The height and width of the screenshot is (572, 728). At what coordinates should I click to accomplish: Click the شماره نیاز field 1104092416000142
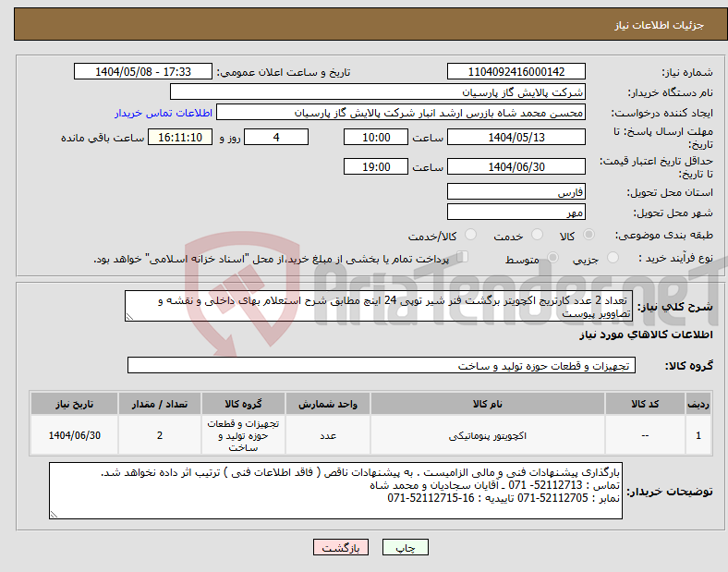point(516,71)
